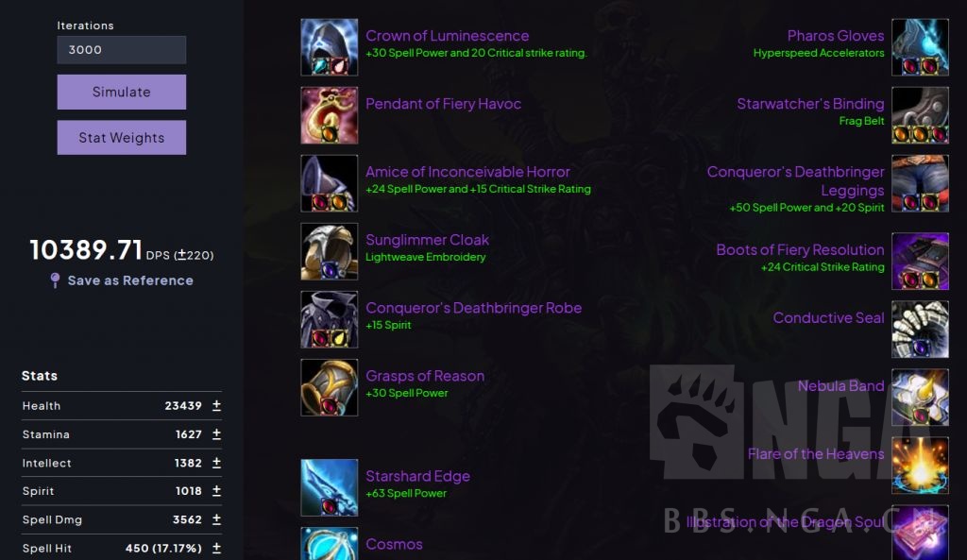Click the Simulate button
The image size is (967, 560).
[x=122, y=92]
